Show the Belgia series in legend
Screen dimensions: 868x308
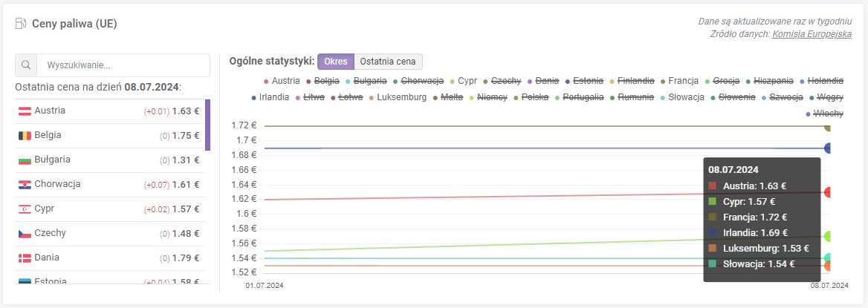click(323, 81)
